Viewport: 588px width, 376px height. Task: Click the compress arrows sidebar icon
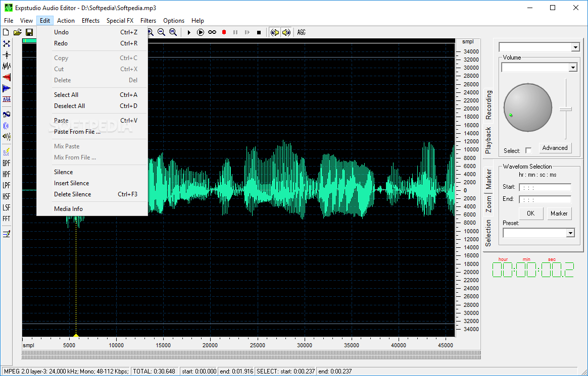point(7,55)
